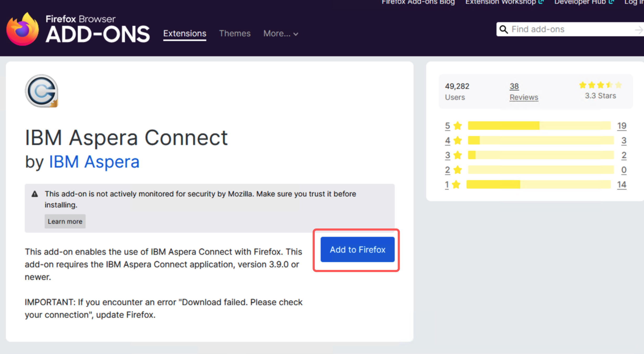Open the 19 five-star reviews count
644x354 pixels.
[621, 126]
